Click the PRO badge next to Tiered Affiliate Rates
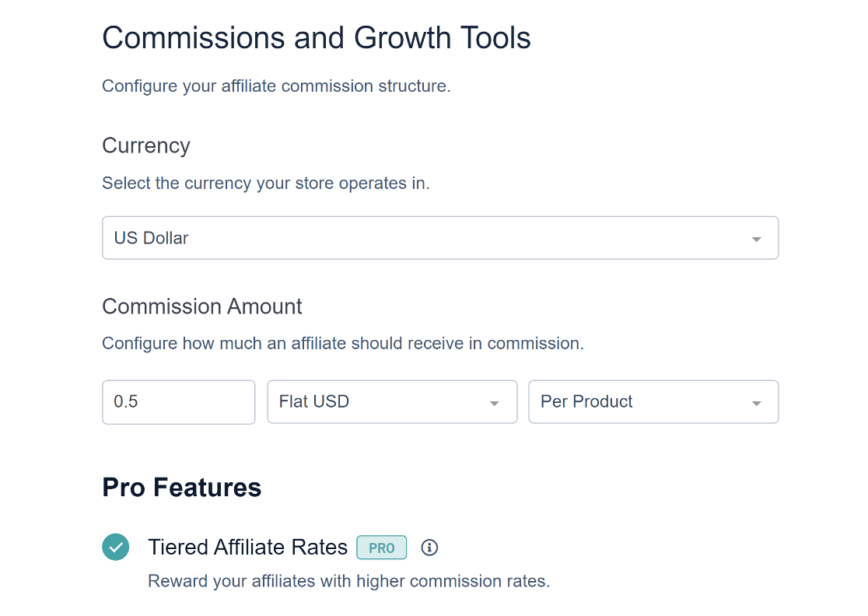The width and height of the screenshot is (868, 616). 381,548
